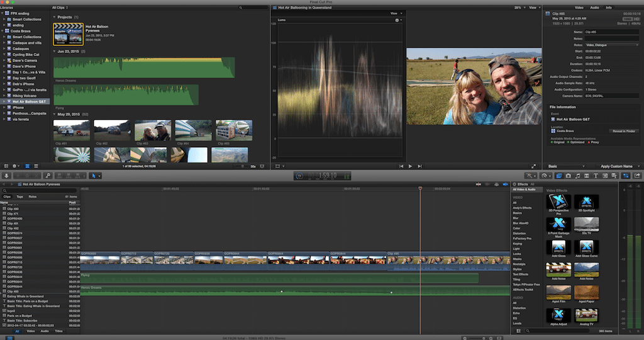Viewport: 644px width, 340px height.
Task: Open the Music and Sound browser
Action: coord(578,176)
